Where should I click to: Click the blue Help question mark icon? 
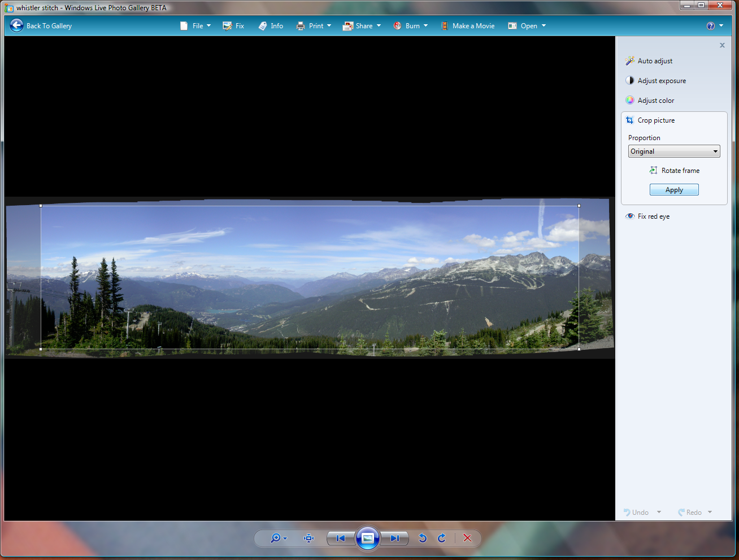(711, 26)
